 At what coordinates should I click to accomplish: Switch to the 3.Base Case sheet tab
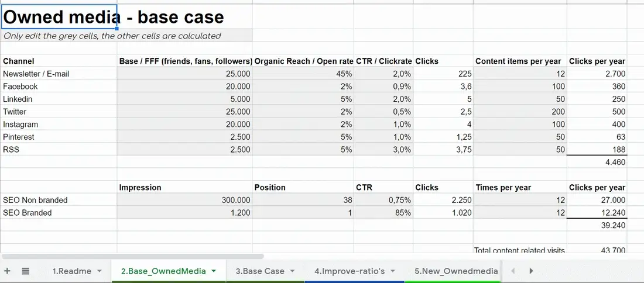[260, 271]
